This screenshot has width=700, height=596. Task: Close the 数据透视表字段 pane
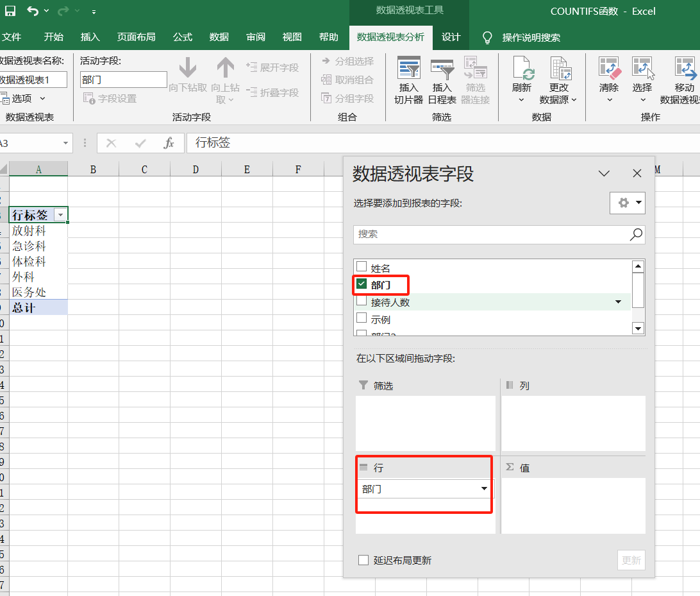637,173
